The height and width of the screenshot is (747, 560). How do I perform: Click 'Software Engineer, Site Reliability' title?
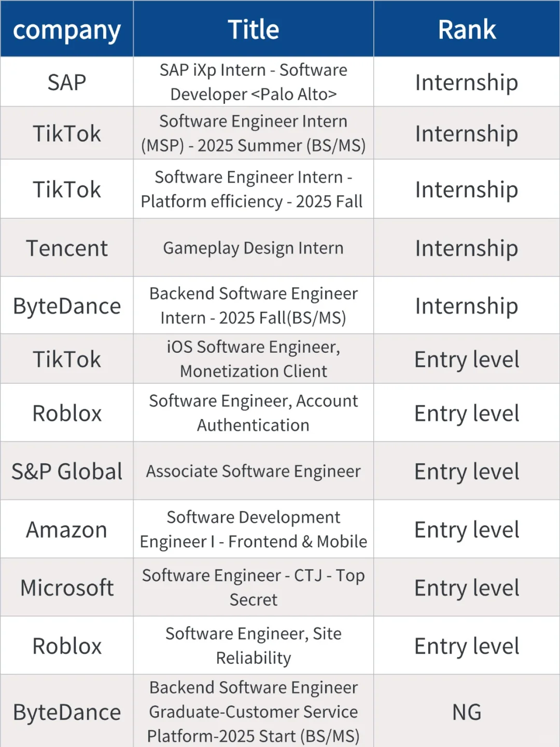point(254,645)
